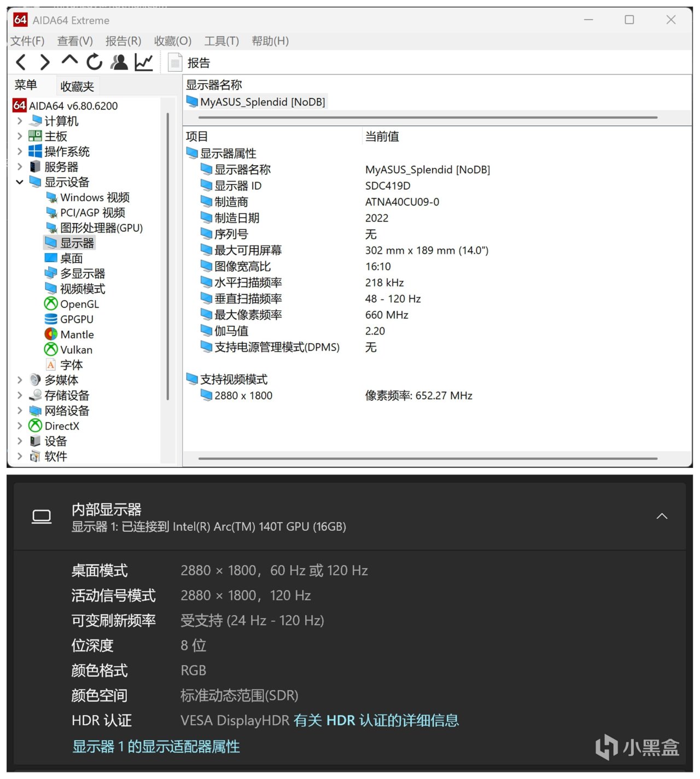Screen dimensions: 700x779
Task: Maximize the AIDA64 Extreme window
Action: (629, 20)
